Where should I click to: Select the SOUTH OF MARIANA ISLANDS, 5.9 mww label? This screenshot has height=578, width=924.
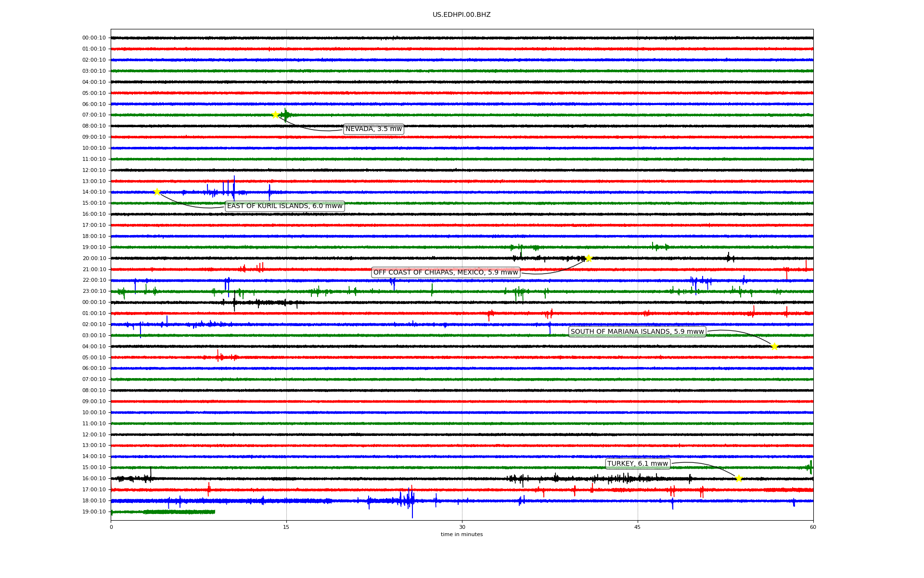pos(637,332)
